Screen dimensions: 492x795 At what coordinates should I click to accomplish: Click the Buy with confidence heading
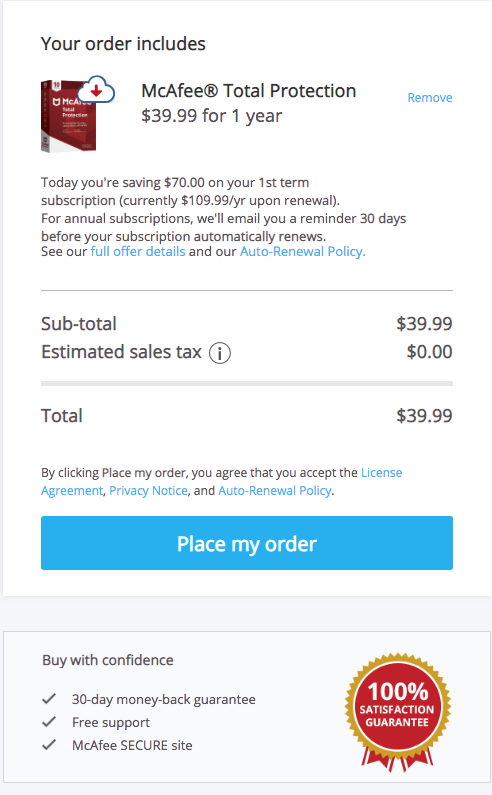pyautogui.click(x=108, y=660)
